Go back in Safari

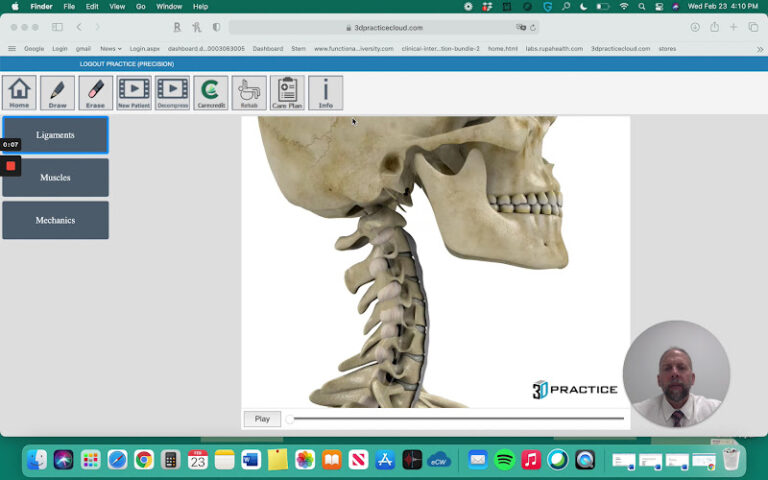click(x=79, y=27)
